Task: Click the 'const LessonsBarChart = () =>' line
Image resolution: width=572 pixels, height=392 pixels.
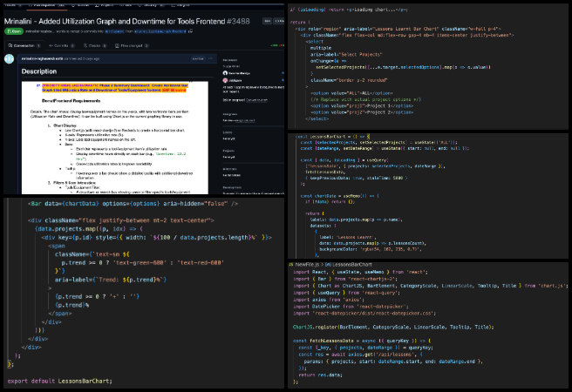Action: pos(333,137)
